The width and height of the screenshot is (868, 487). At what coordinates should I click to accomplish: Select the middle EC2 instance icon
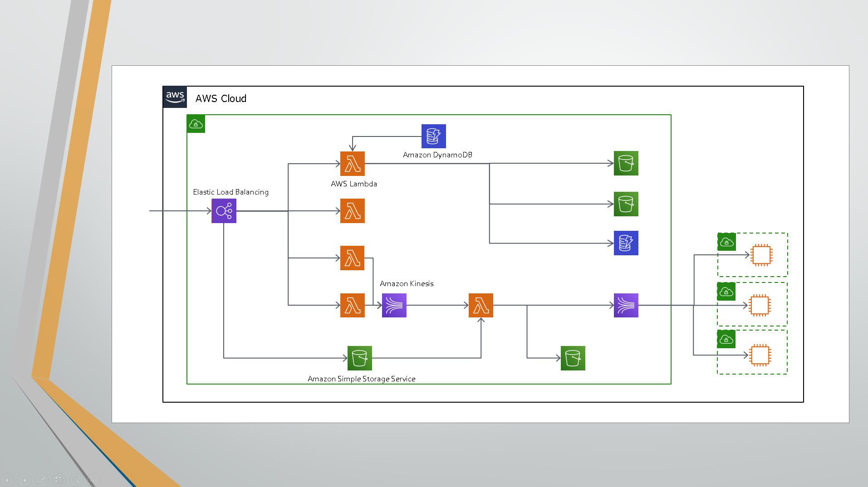click(x=760, y=305)
